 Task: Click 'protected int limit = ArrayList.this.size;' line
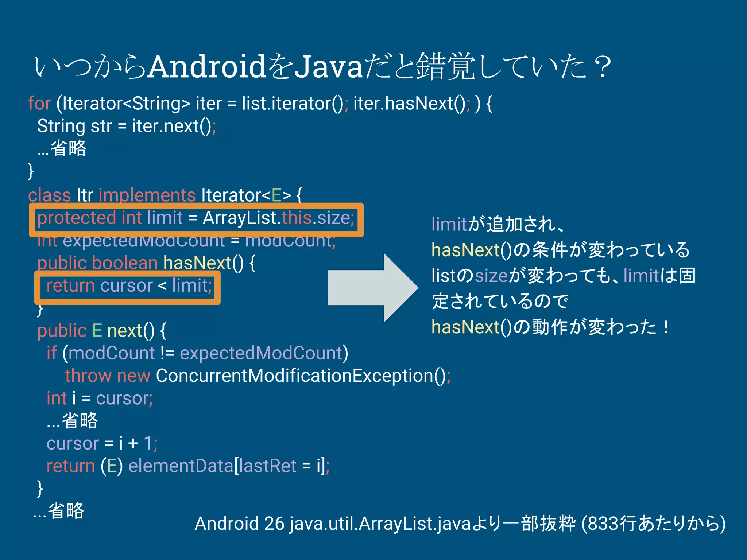[196, 218]
